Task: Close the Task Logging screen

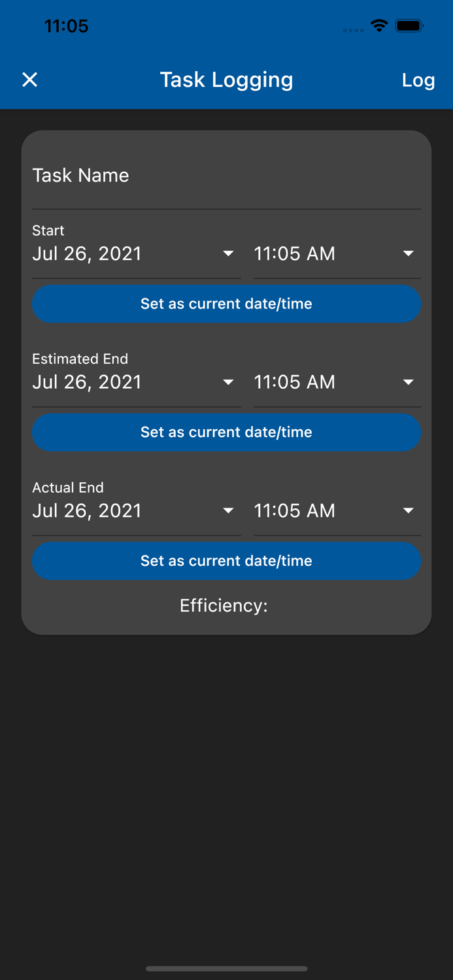Action: pos(29,79)
